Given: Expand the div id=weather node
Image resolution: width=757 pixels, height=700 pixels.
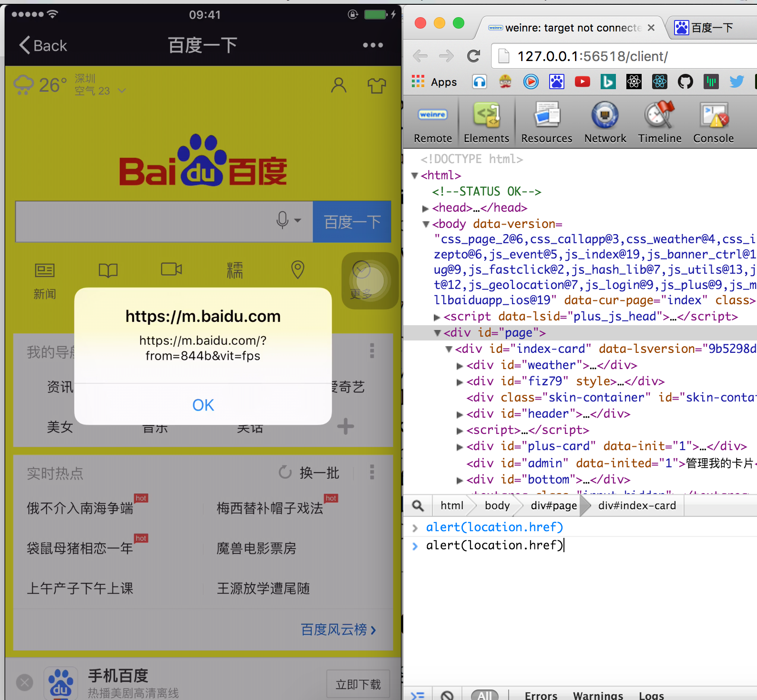Looking at the screenshot, I should (460, 366).
